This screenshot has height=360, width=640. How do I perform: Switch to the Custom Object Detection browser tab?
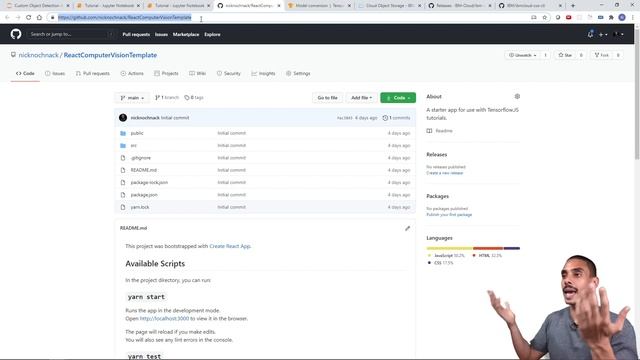click(38, 6)
